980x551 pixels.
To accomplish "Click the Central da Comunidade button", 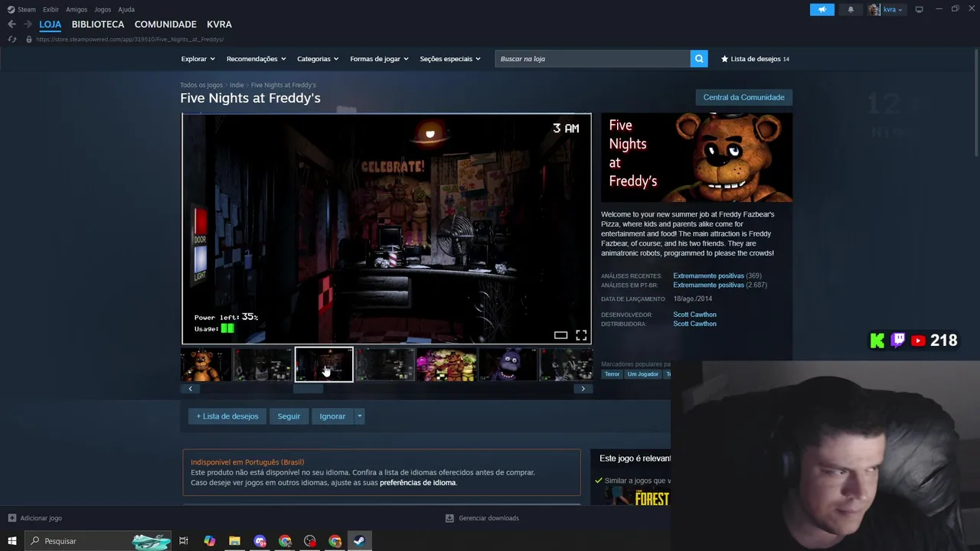I will [x=743, y=97].
